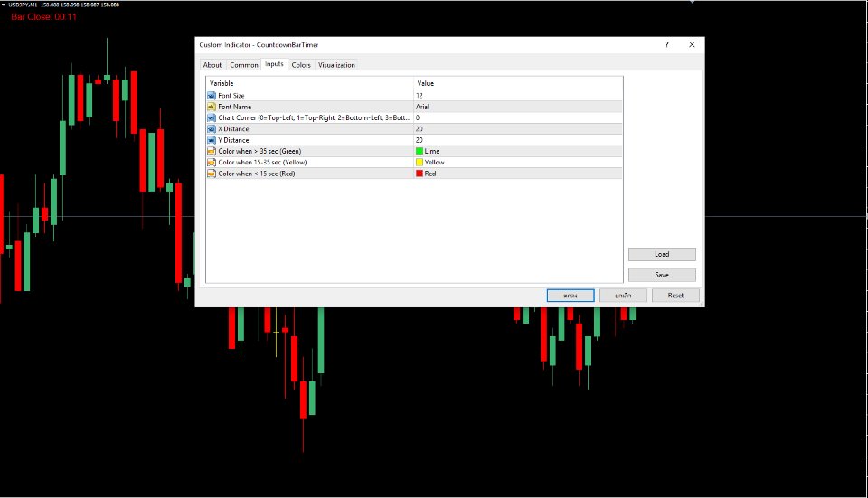The height and width of the screenshot is (498, 868).
Task: Select the Font Size row label
Action: [231, 96]
